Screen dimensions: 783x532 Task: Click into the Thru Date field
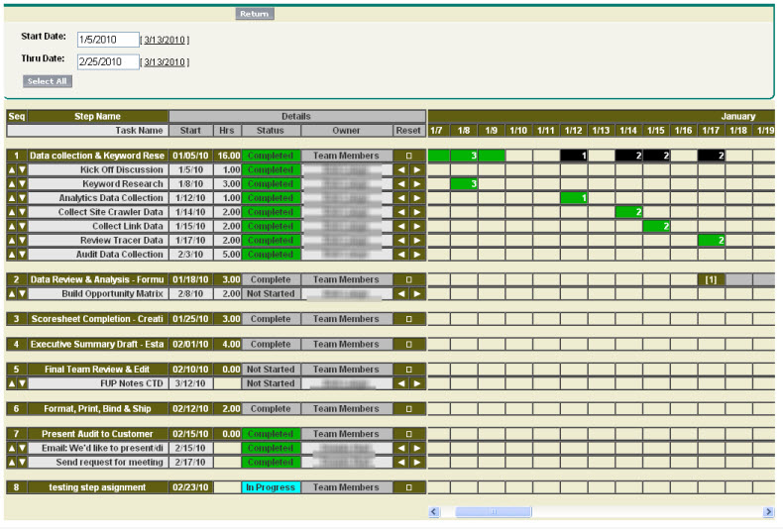pos(108,61)
